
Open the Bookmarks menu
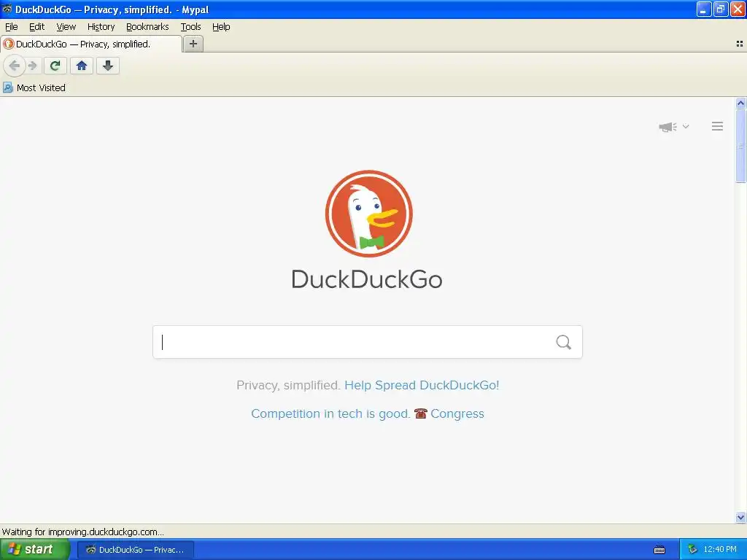click(147, 27)
